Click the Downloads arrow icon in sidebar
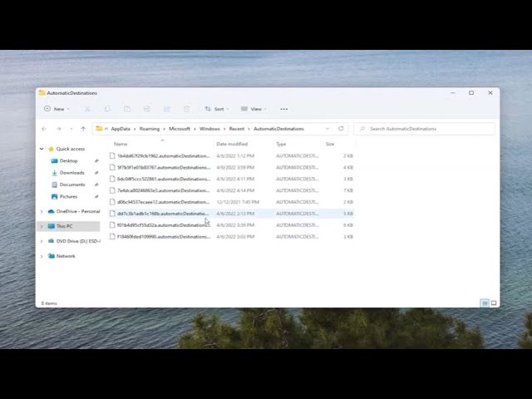This screenshot has width=532, height=399. click(54, 173)
